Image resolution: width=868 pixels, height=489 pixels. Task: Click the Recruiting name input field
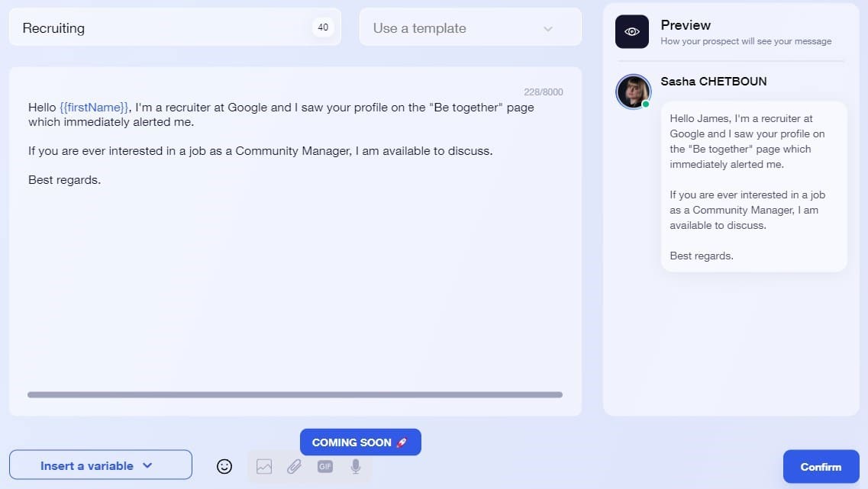pos(175,27)
